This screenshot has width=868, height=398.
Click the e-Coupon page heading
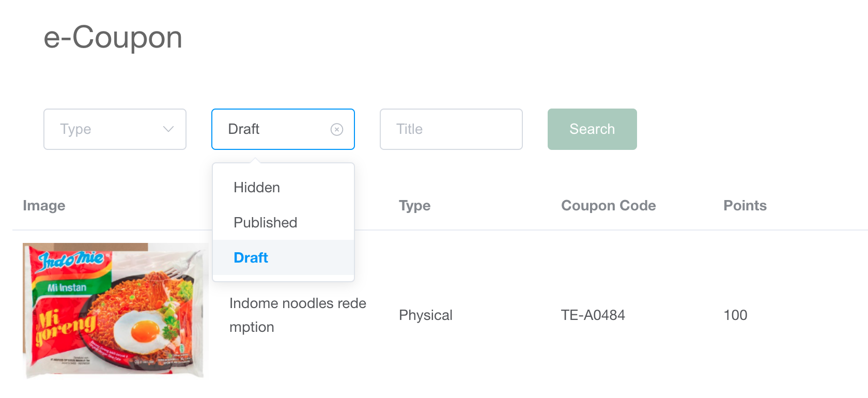pyautogui.click(x=113, y=38)
